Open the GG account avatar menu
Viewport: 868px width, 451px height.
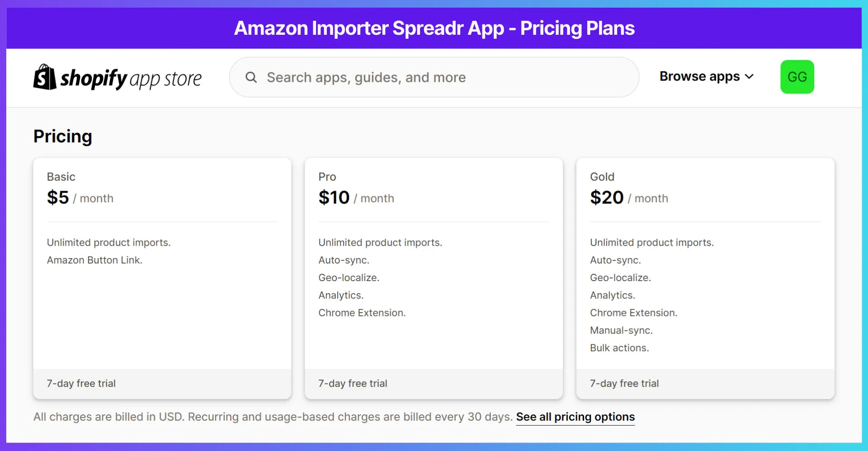tap(797, 76)
